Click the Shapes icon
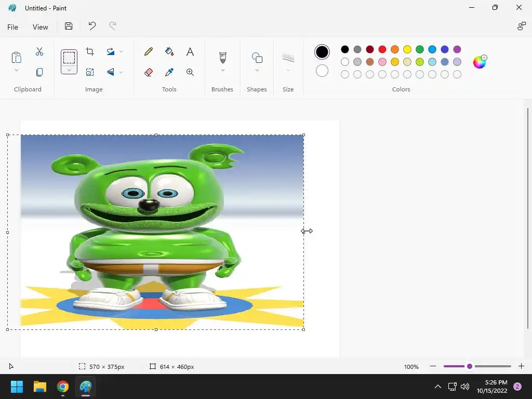This screenshot has width=532, height=399. (x=257, y=58)
